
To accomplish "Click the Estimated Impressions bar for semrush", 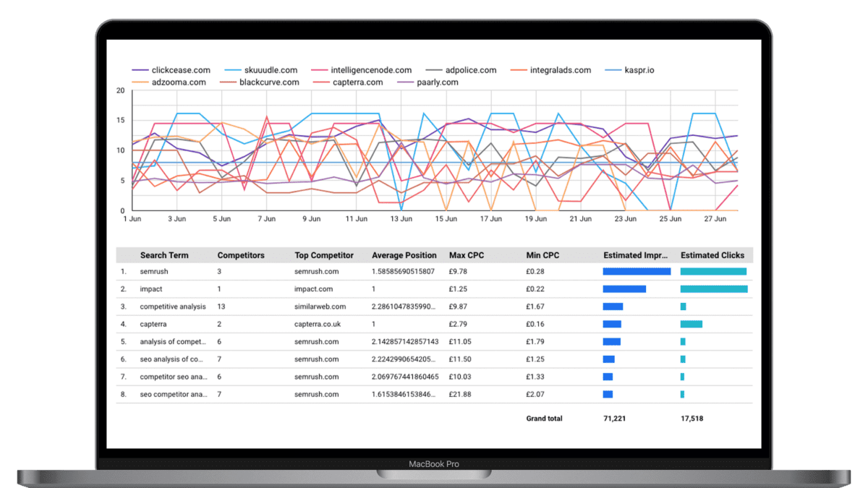I will [x=637, y=272].
